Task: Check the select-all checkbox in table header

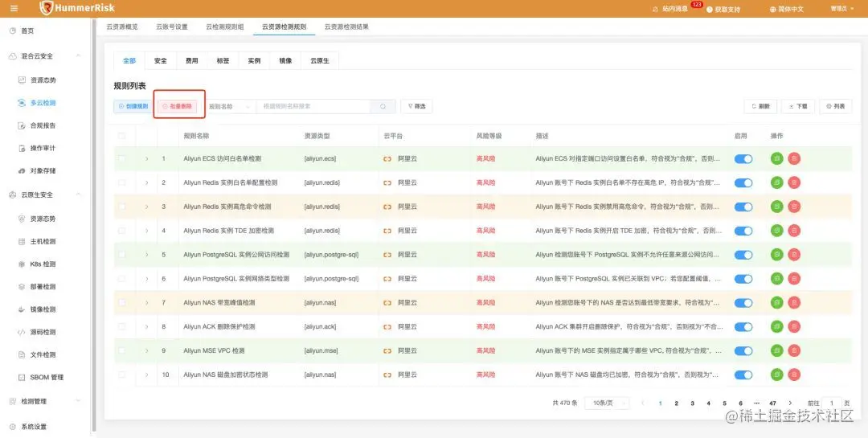Action: pos(122,136)
